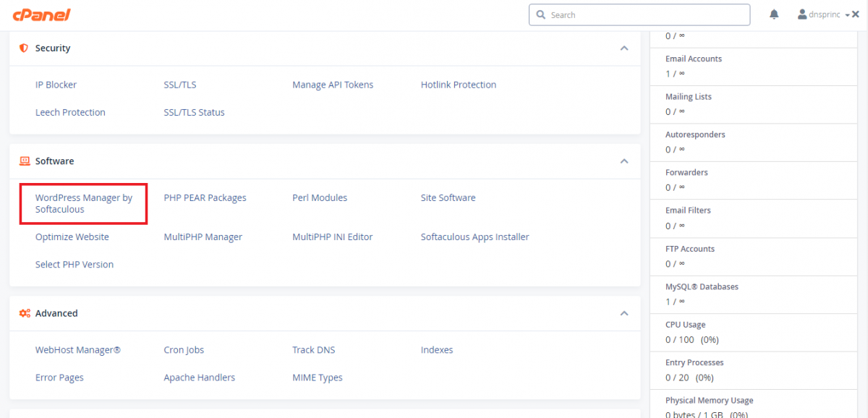Open Hotlink Protection settings
Viewport: 868px width, 418px height.
[x=458, y=85]
